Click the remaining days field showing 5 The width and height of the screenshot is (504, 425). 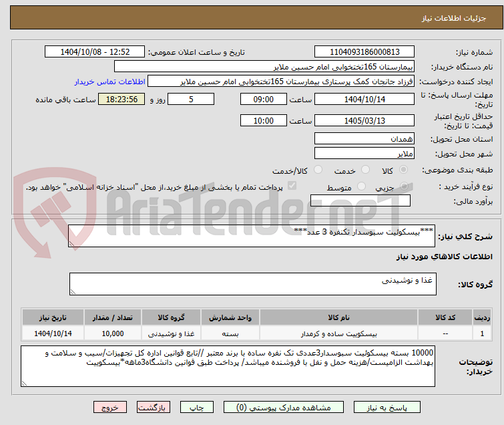click(191, 99)
